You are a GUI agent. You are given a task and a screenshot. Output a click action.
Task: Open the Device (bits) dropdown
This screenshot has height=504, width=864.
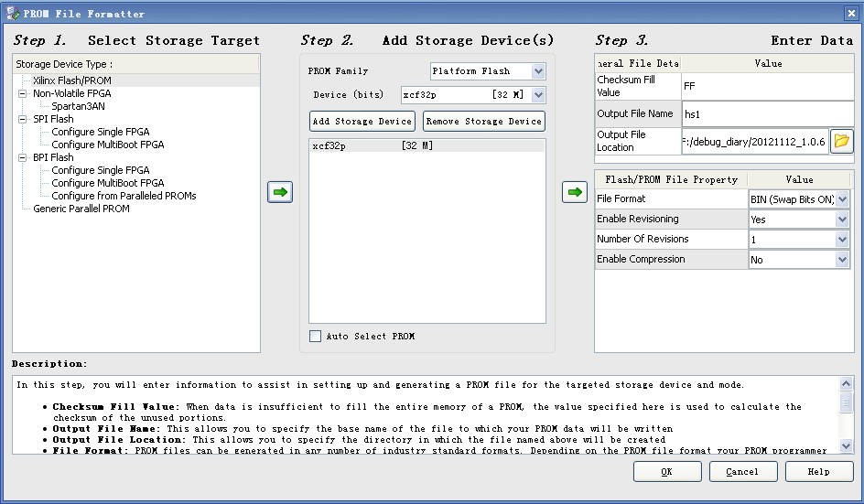pos(537,95)
